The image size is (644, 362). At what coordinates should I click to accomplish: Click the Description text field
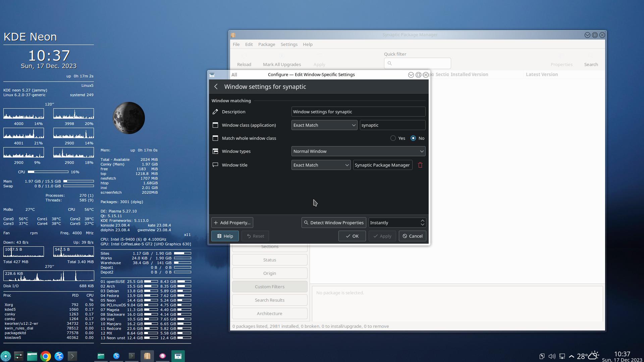(x=358, y=112)
